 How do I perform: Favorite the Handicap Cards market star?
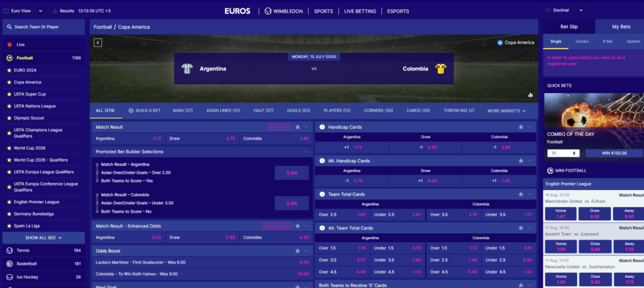[x=521, y=128]
